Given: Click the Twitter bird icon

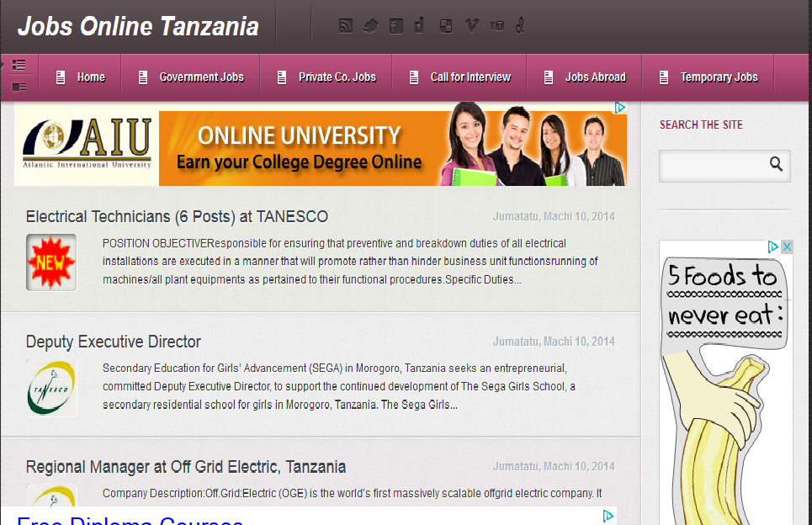Looking at the screenshot, I should [370, 25].
